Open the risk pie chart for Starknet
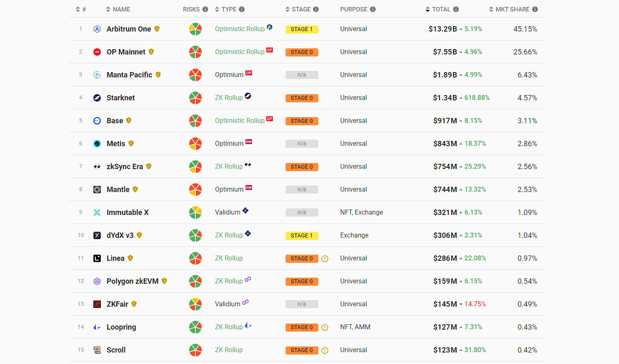 point(195,98)
